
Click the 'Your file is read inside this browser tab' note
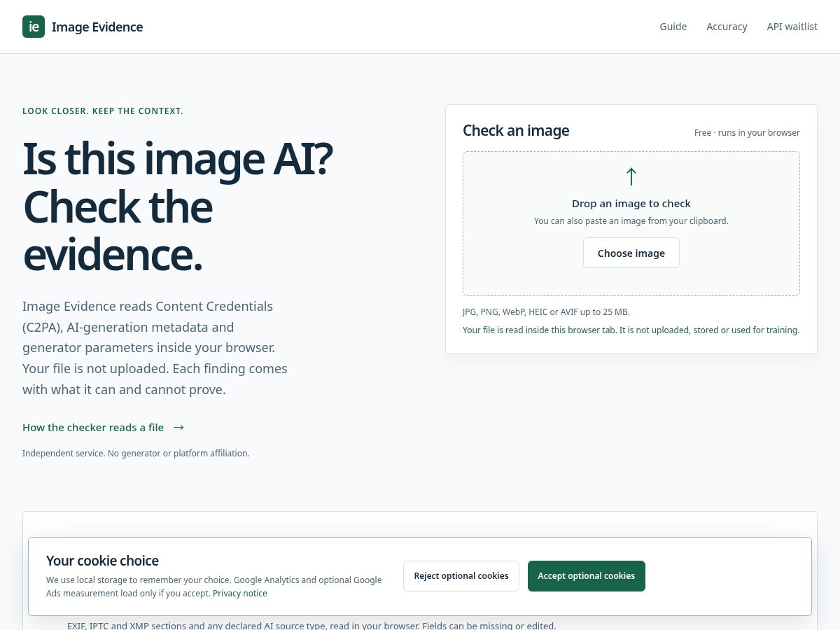point(631,330)
